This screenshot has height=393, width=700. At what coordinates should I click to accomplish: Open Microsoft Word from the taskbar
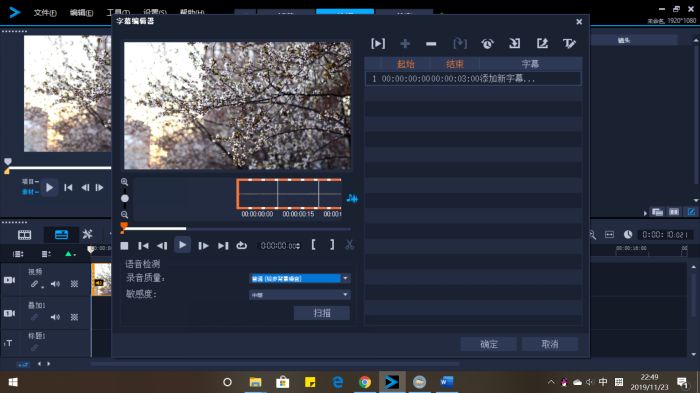[x=446, y=382]
